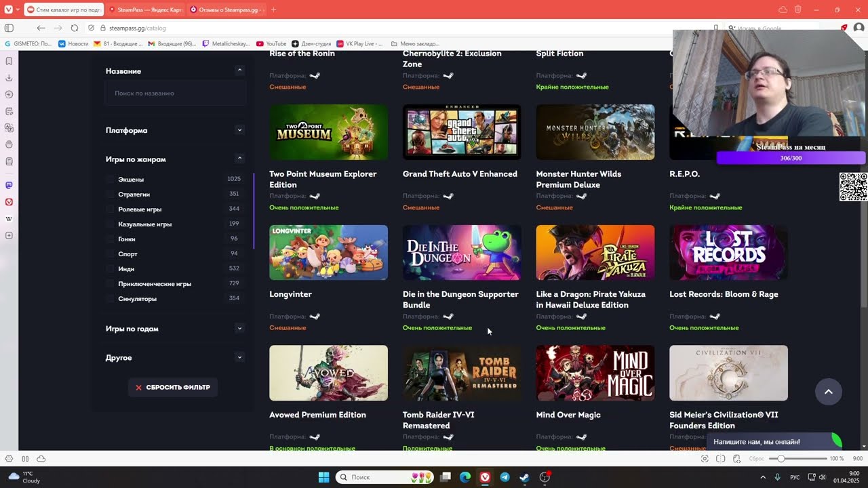Open Telegram from the taskbar
The width and height of the screenshot is (868, 488).
tap(505, 477)
